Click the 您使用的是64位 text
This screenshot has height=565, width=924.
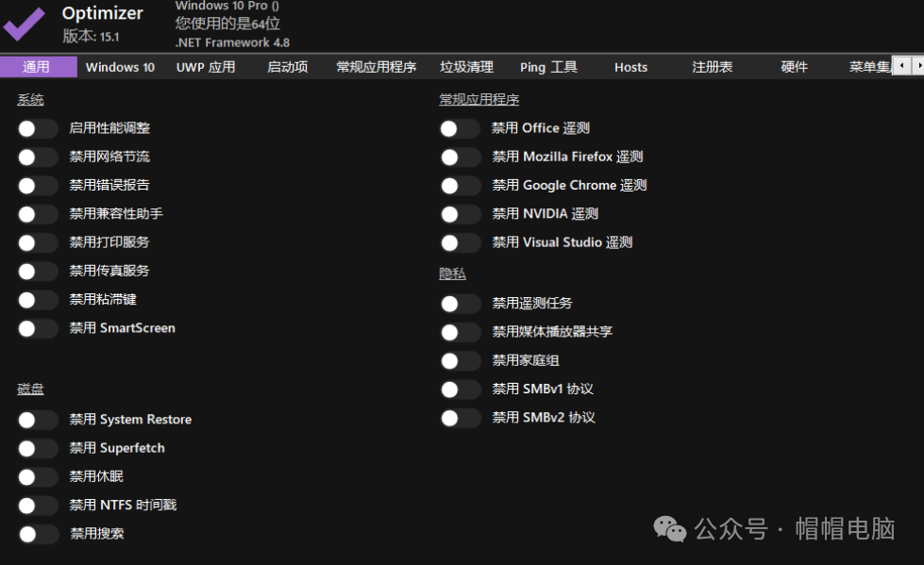(227, 24)
